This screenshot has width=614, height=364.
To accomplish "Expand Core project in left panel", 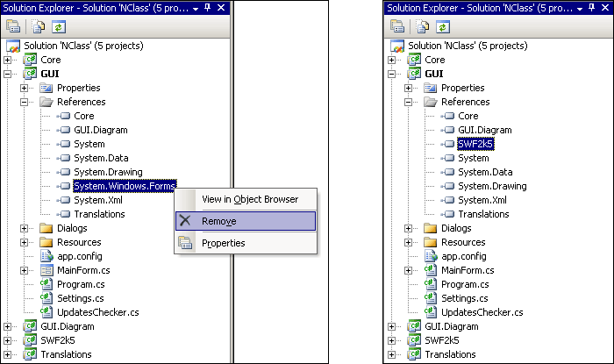I will click(x=7, y=60).
